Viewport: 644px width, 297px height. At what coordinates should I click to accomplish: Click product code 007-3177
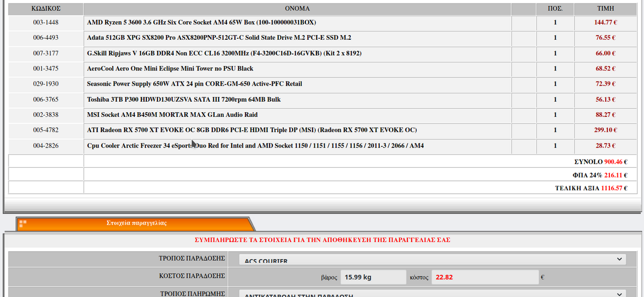[x=46, y=53]
